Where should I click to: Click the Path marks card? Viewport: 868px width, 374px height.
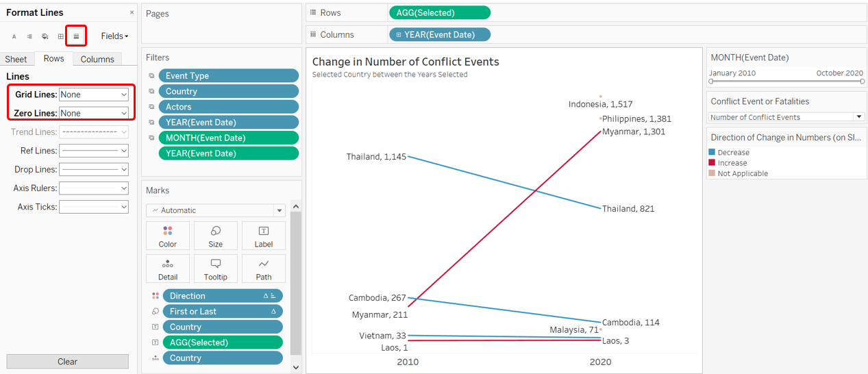pos(264,269)
